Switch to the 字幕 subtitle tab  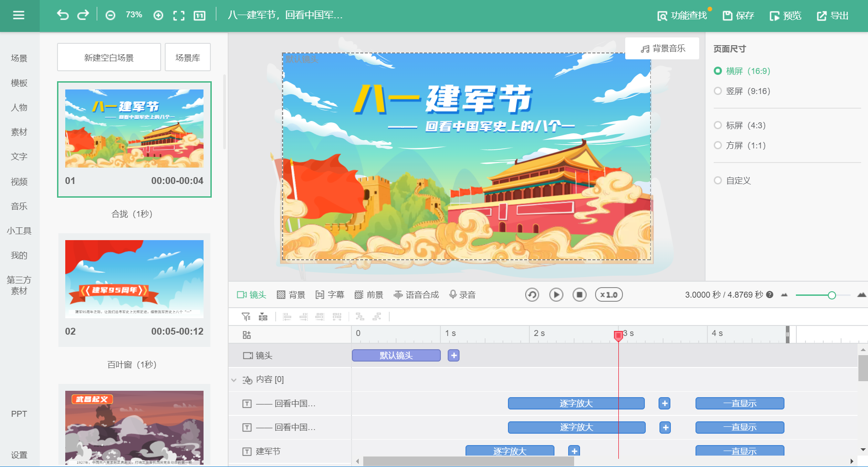330,295
